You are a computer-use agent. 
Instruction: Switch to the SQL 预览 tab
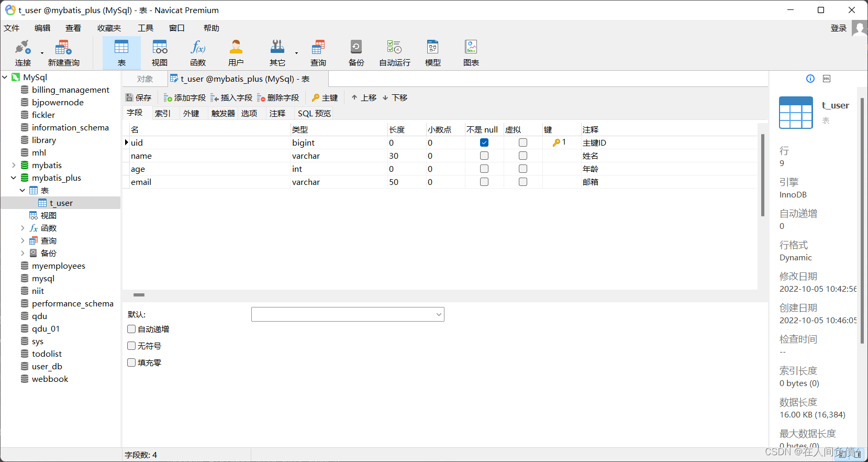314,113
